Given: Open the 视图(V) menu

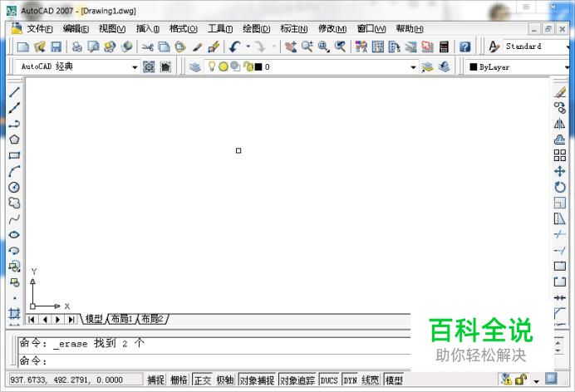Looking at the screenshot, I should pos(112,28).
